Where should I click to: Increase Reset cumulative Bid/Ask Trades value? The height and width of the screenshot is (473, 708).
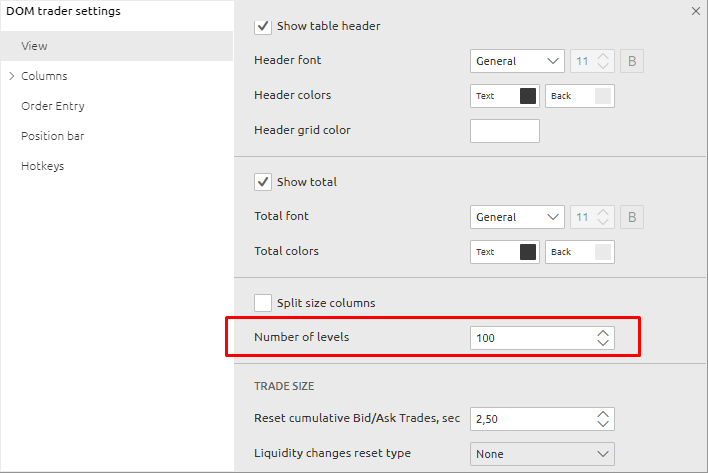point(602,413)
